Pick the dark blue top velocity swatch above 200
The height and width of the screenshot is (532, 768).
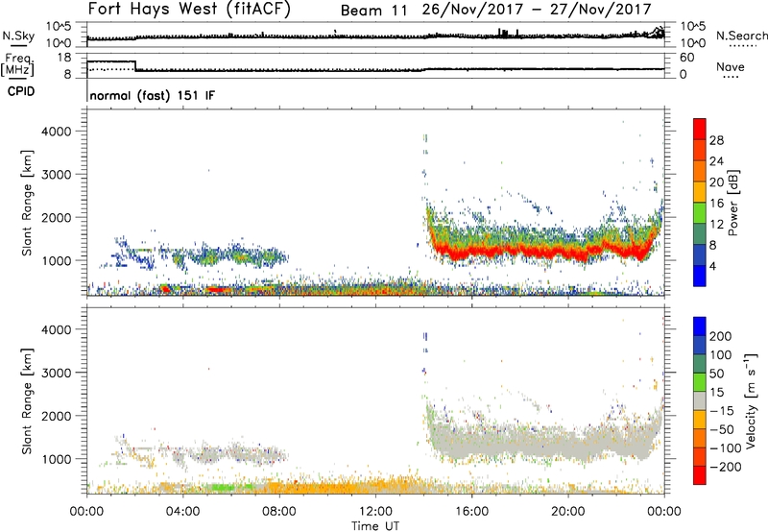(700, 326)
